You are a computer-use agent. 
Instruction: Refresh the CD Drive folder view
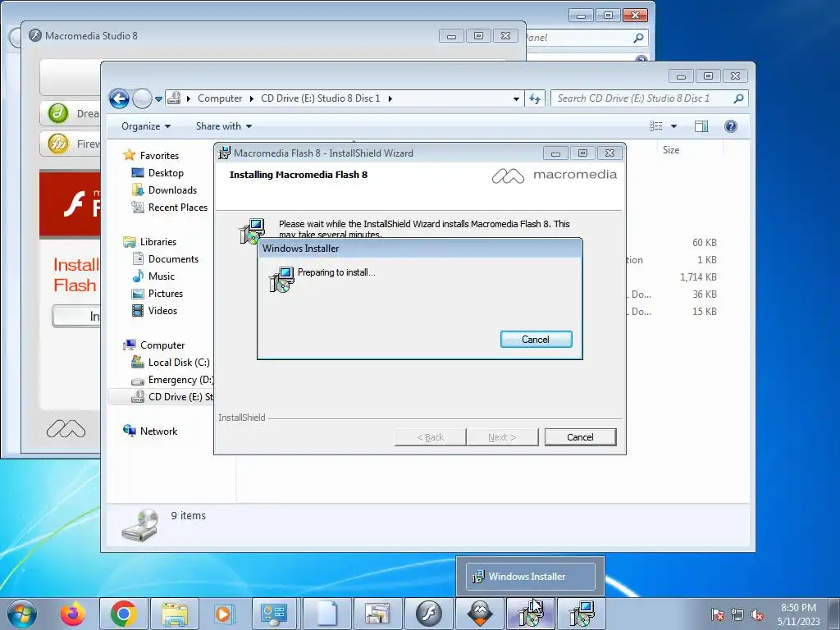coord(535,98)
